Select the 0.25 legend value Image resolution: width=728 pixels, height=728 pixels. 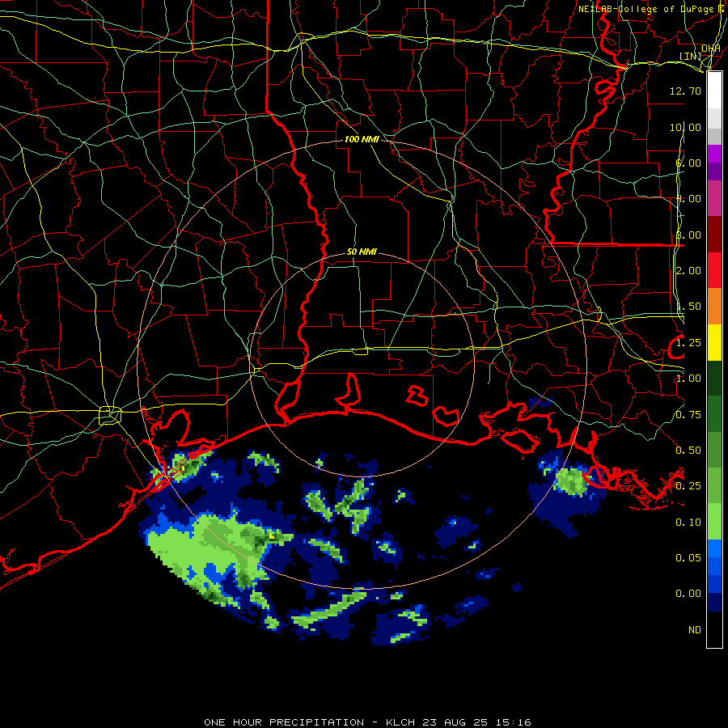coord(688,486)
